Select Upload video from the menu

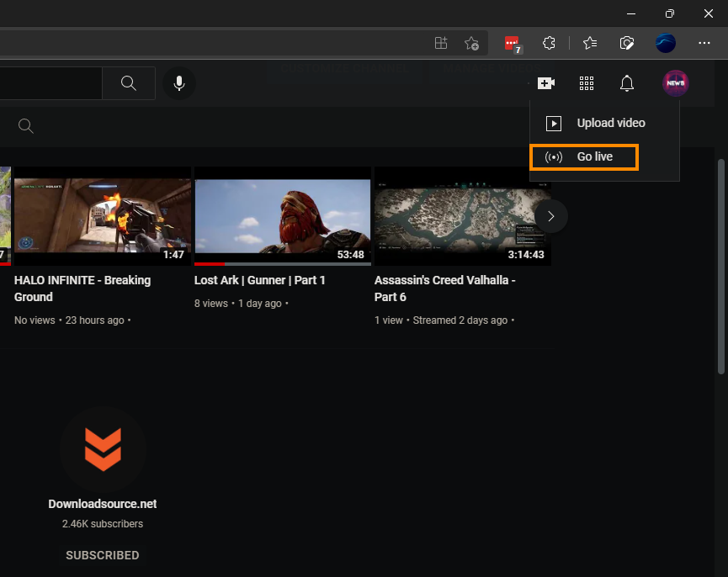coord(604,123)
